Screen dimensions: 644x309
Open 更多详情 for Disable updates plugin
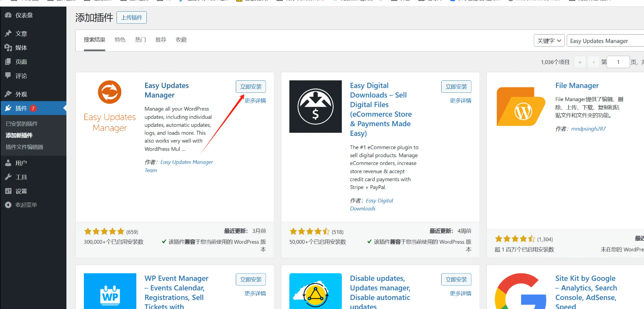tap(461, 293)
